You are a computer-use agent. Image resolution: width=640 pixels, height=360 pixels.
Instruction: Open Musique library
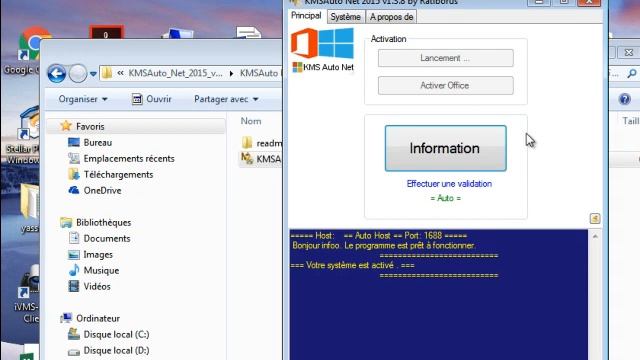pos(101,271)
